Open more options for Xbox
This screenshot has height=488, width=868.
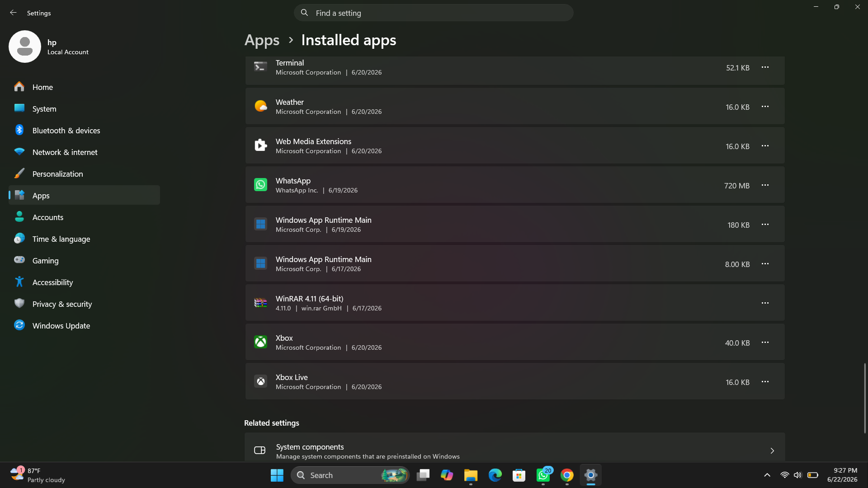765,343
